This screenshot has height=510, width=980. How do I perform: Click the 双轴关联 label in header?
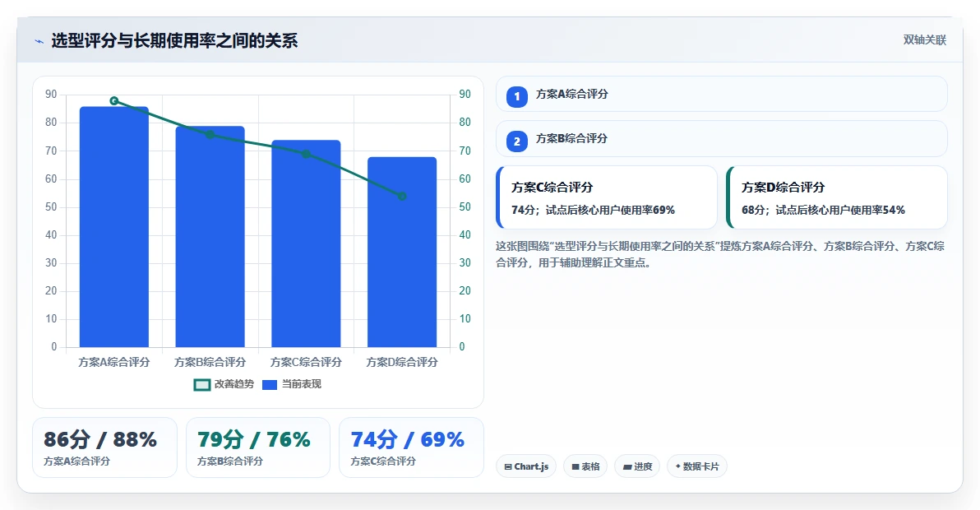(x=924, y=40)
